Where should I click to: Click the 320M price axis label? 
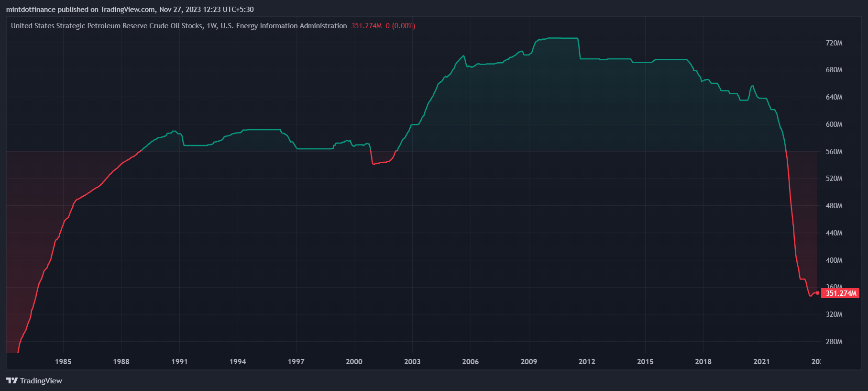834,314
